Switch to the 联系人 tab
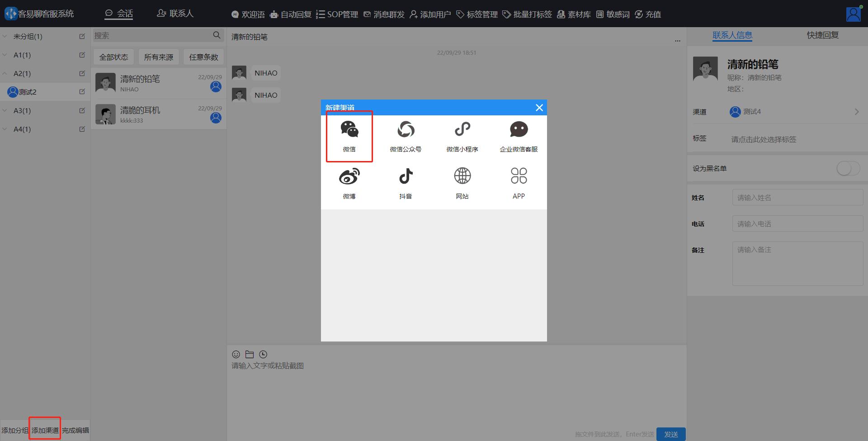Image resolution: width=868 pixels, height=441 pixels. pyautogui.click(x=175, y=14)
